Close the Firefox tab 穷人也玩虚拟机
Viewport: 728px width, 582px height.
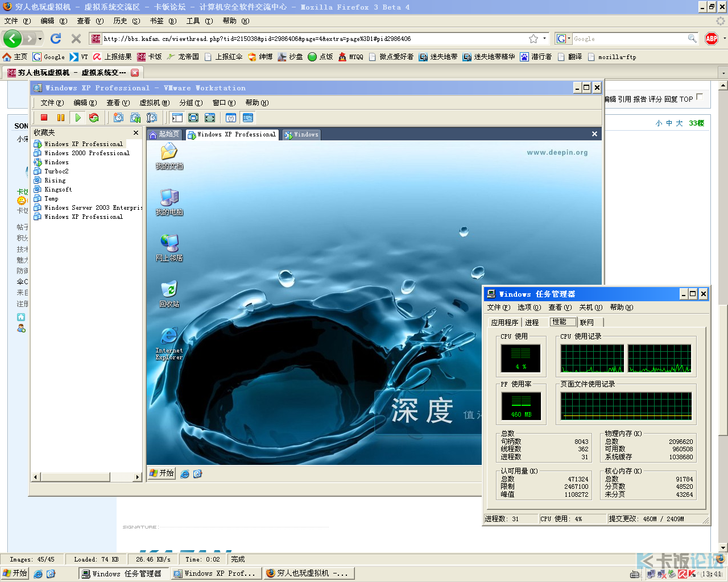pyautogui.click(x=135, y=73)
